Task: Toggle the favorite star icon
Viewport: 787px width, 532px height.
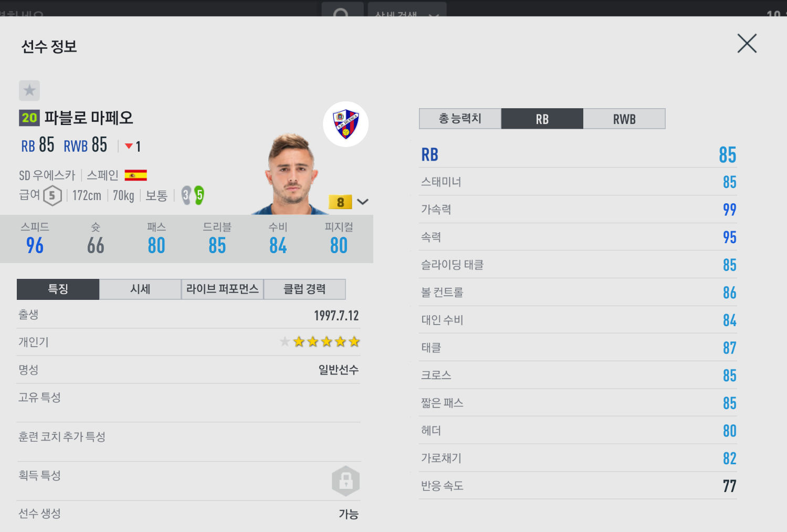Action: [x=29, y=90]
